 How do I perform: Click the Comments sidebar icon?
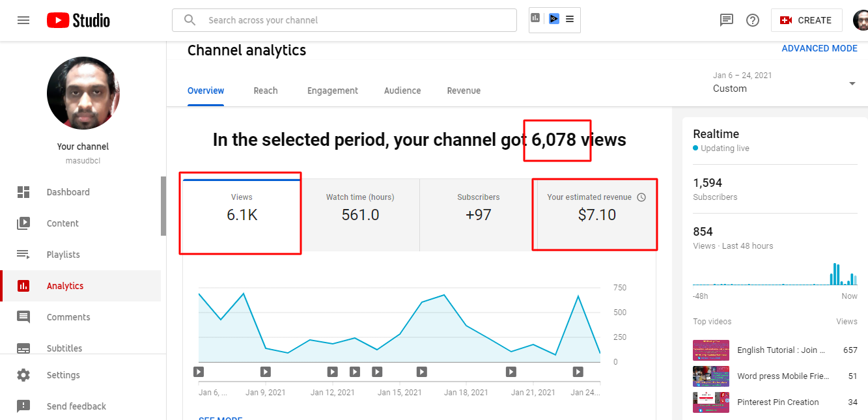point(23,317)
